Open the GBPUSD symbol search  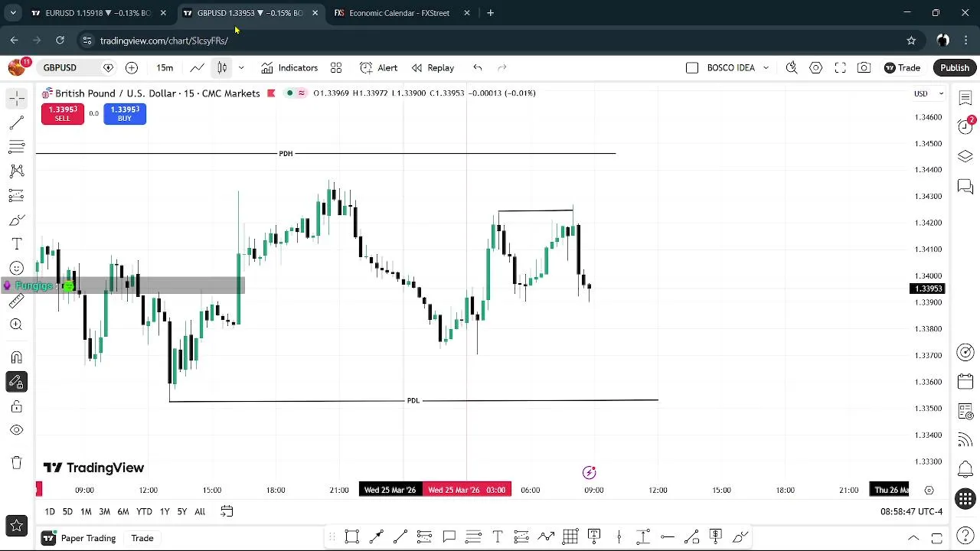[60, 67]
